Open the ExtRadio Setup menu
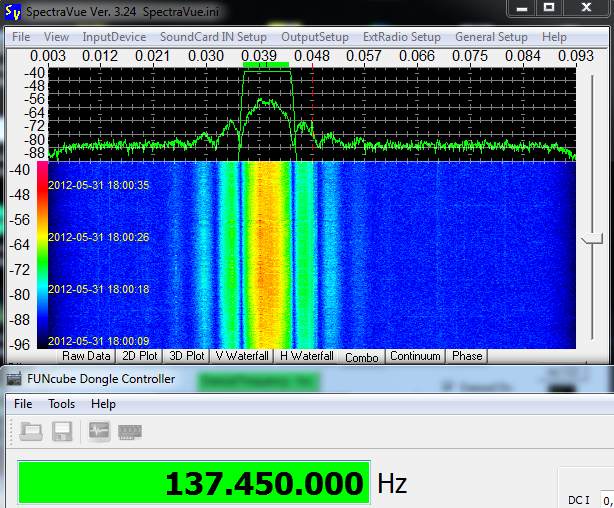The width and height of the screenshot is (614, 508). tap(401, 37)
